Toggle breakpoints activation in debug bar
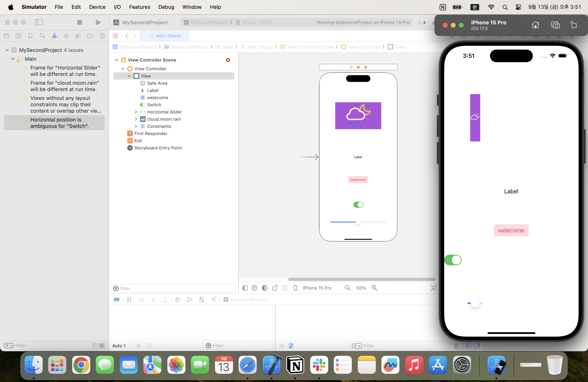Screen dimensions: 588x382 click(x=117, y=299)
